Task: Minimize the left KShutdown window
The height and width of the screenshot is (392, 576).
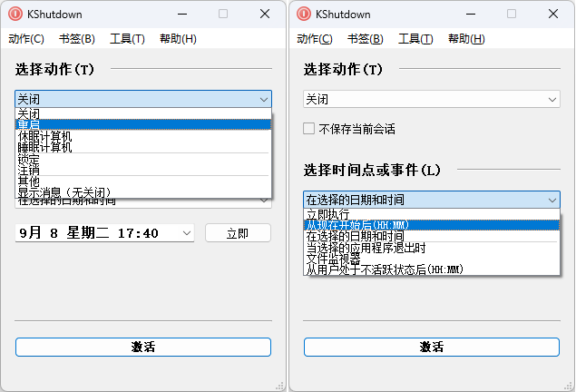Action: tap(182, 14)
